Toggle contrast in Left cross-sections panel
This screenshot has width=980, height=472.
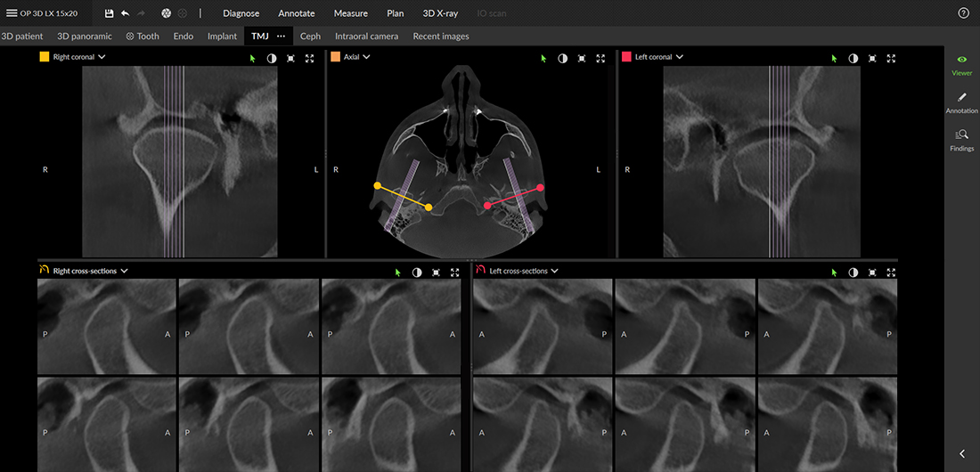853,272
